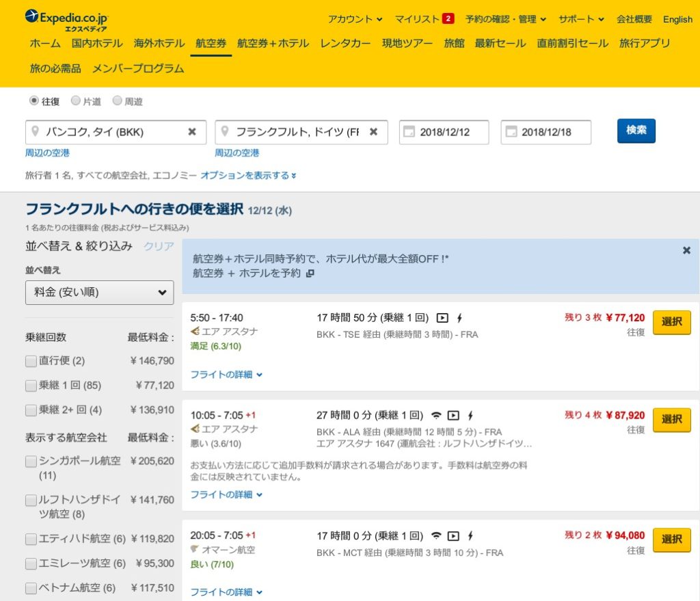Open the 予約の確認・管理 dropdown
This screenshot has height=601, width=700.
pyautogui.click(x=506, y=19)
